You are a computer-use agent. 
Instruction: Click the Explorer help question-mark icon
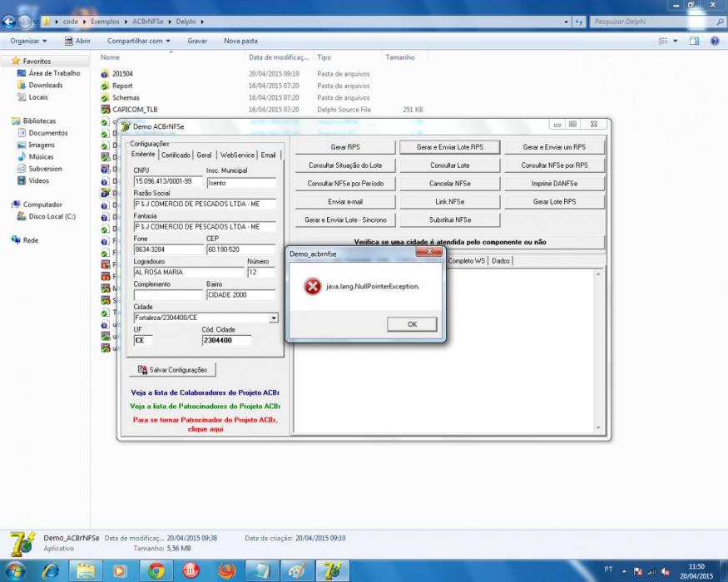(715, 41)
